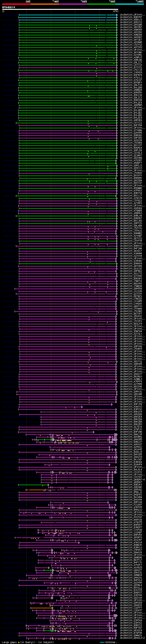Select hit label UniRef100_A8MXD5
This screenshot has width=146, height=644.
pyautogui.click(x=131, y=364)
